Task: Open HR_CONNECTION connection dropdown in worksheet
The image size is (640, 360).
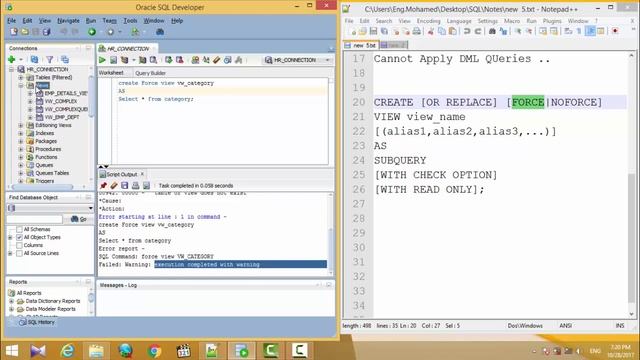Action: coord(327,60)
